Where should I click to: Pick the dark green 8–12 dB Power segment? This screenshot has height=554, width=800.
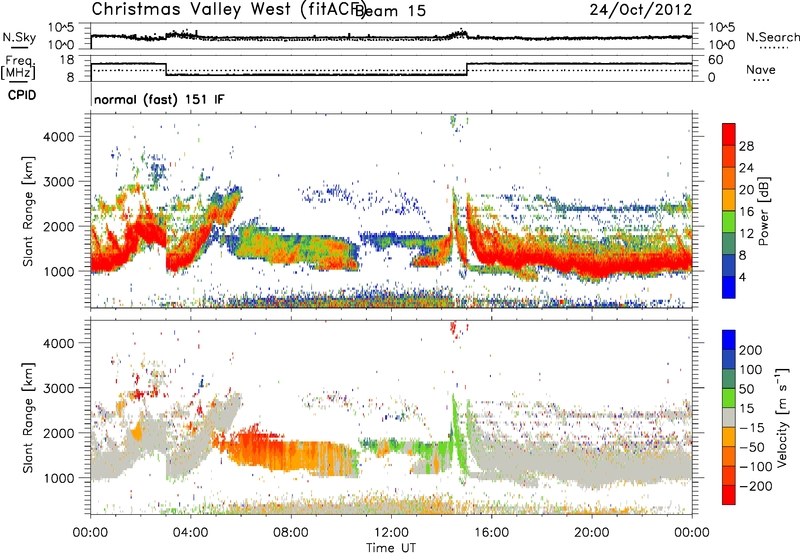pos(729,244)
